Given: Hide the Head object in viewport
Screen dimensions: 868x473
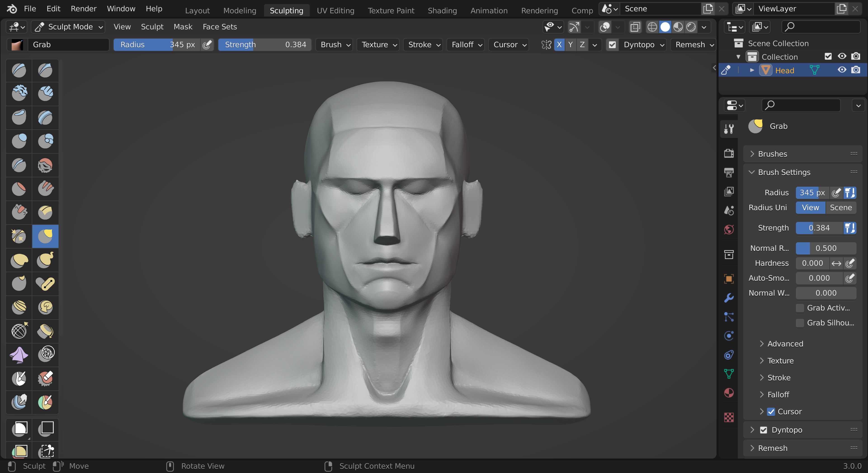Looking at the screenshot, I should pyautogui.click(x=842, y=70).
